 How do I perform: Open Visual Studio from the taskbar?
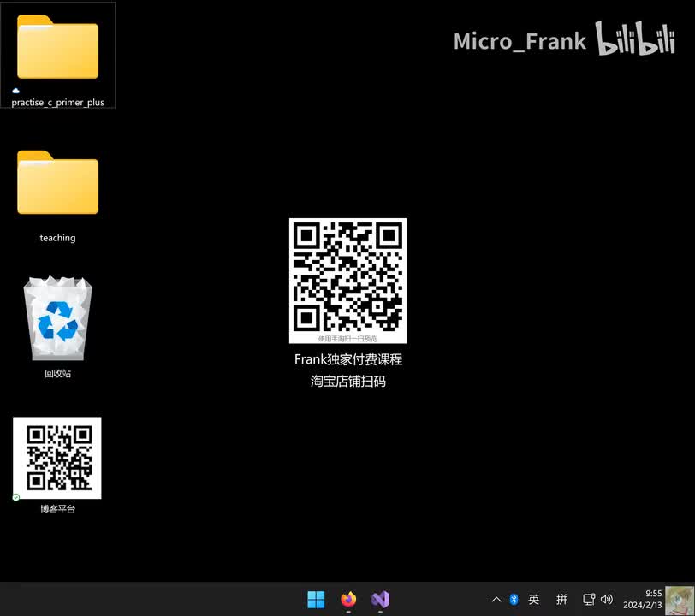pos(380,600)
